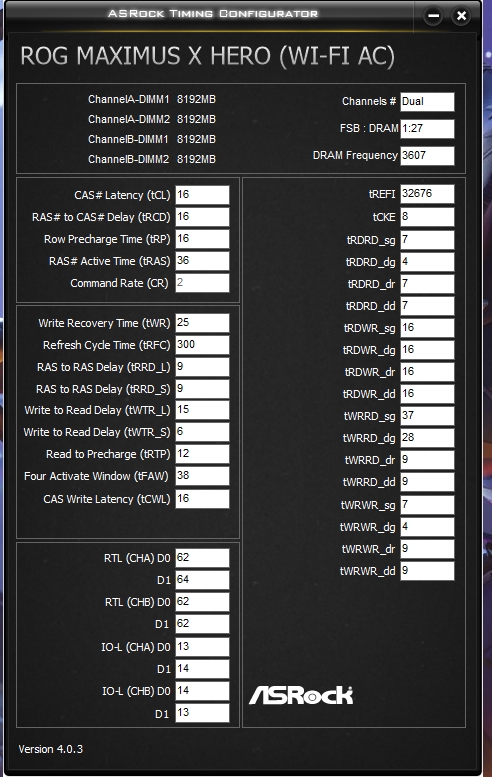Close the ASRock Timing Configurator window
Viewport: 492px width, 777px height.
(461, 16)
